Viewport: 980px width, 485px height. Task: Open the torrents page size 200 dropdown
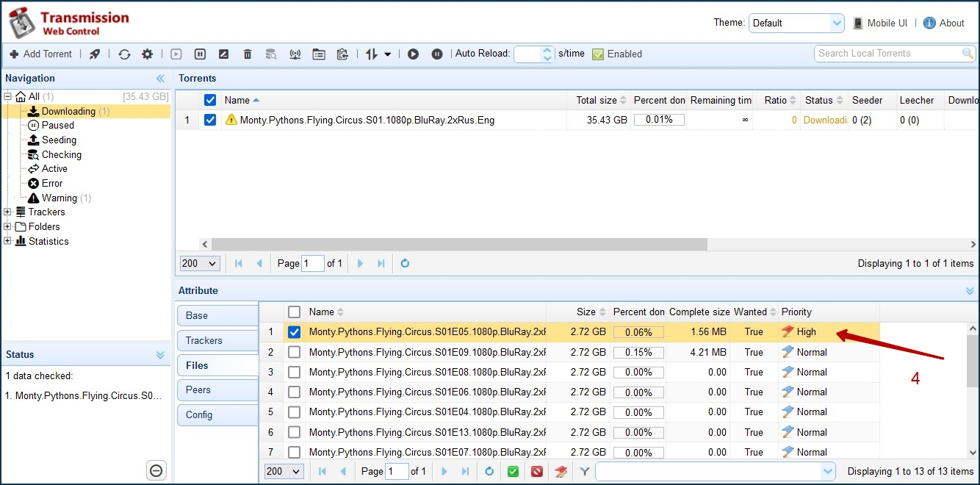(200, 263)
